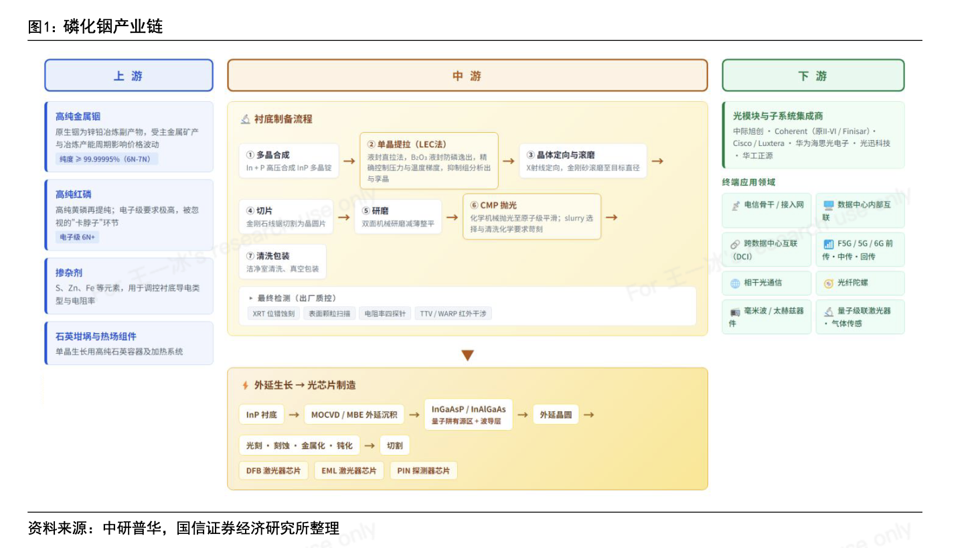Screen dimensions: 980x548
Task: Click the text In + P 高压合成 InP 多晶锭
Action: pos(289,168)
